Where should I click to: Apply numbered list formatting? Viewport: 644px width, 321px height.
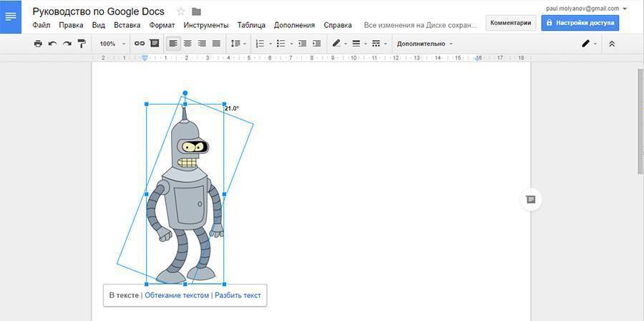point(260,44)
